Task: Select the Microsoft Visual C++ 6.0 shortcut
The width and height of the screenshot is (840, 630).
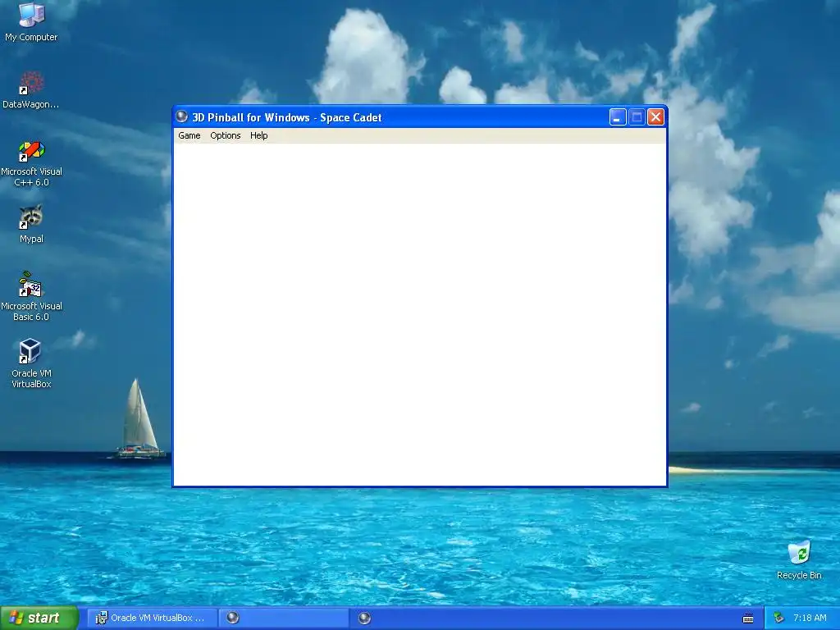Action: [31, 163]
